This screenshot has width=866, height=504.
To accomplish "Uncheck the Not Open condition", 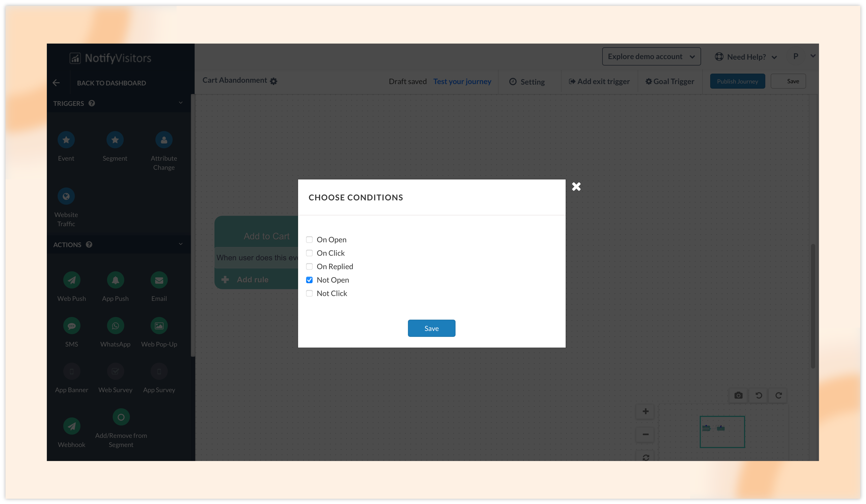I will pos(309,280).
